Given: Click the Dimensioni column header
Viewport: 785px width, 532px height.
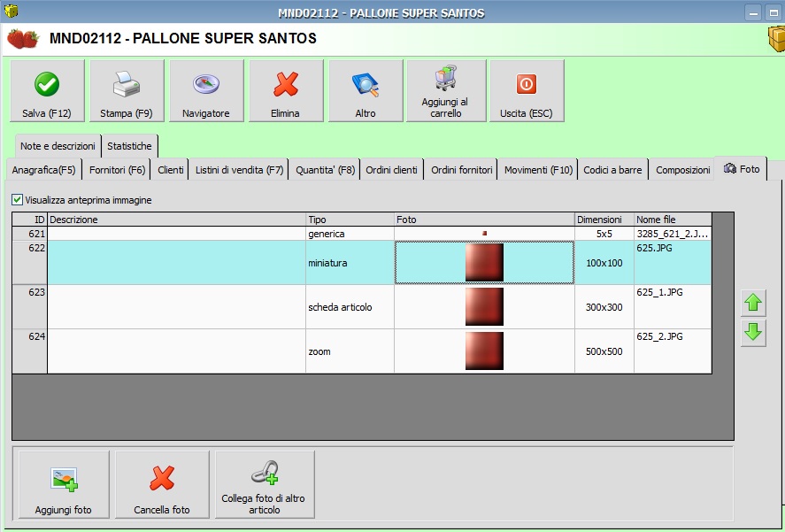Looking at the screenshot, I should pos(604,220).
